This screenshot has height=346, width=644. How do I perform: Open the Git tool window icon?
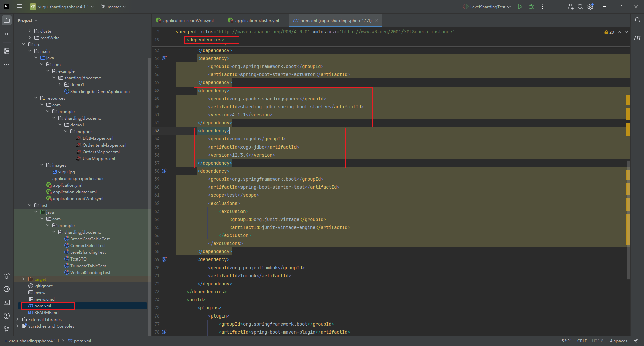click(7, 329)
